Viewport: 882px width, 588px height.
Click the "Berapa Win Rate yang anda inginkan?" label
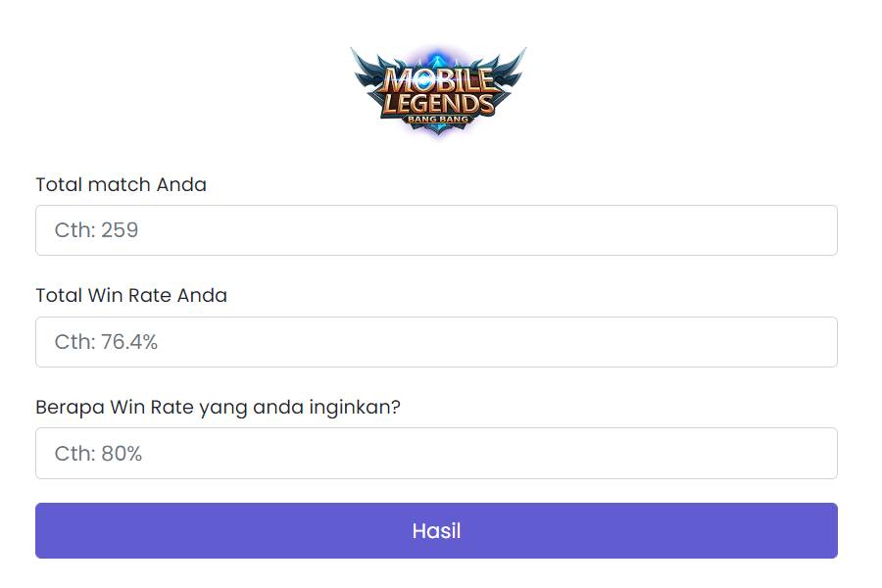click(x=218, y=408)
